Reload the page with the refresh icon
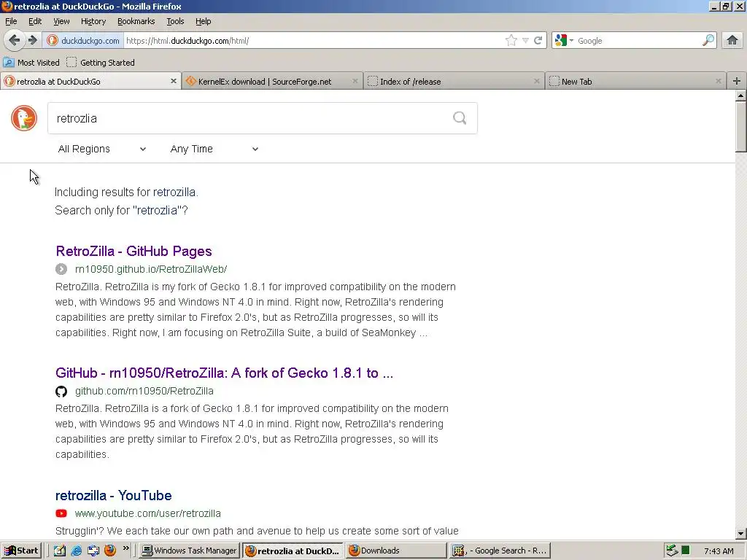747x560 pixels. click(x=538, y=41)
